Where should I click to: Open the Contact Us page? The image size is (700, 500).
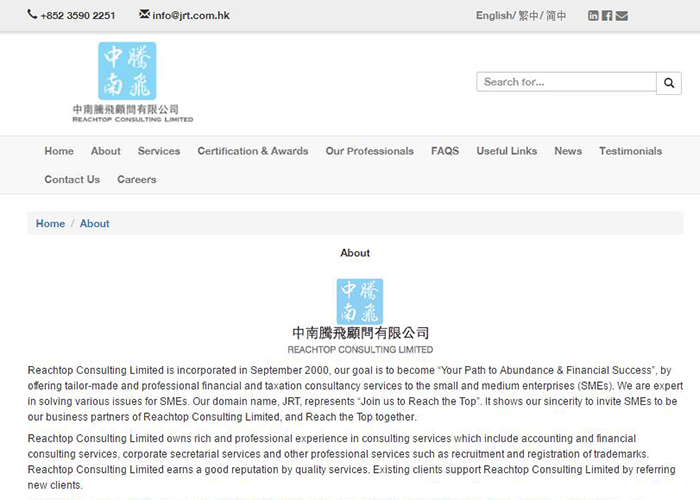(x=72, y=180)
